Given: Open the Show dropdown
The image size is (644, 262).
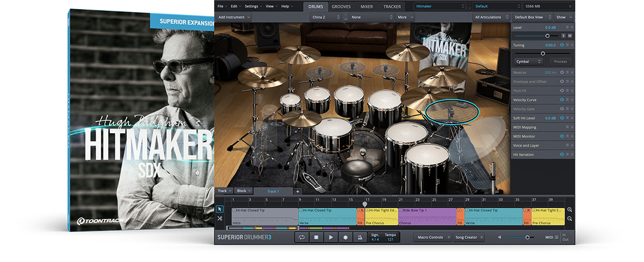Looking at the screenshot, I should point(563,17).
